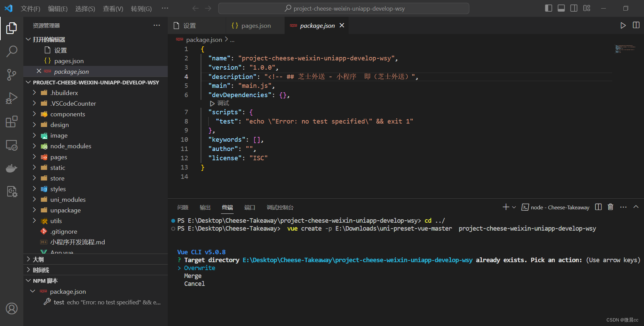
Task: Open the new terminal launch profile dropdown
Action: (x=514, y=207)
